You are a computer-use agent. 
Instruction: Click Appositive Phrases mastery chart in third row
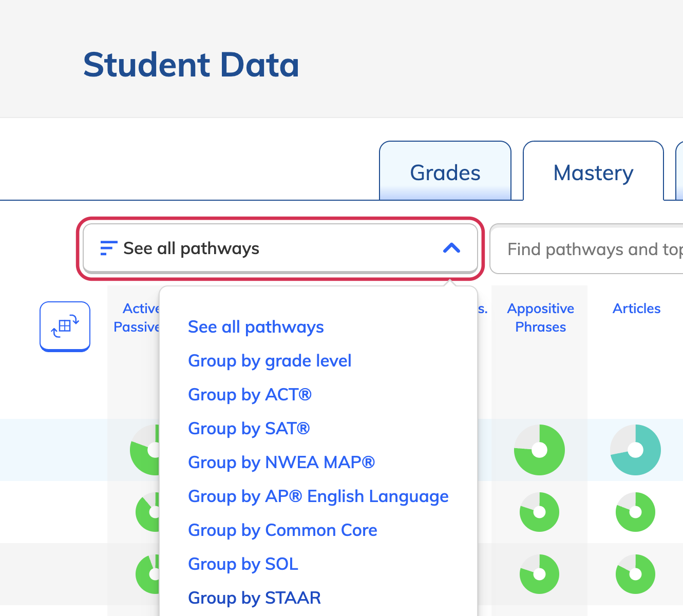pos(539,574)
